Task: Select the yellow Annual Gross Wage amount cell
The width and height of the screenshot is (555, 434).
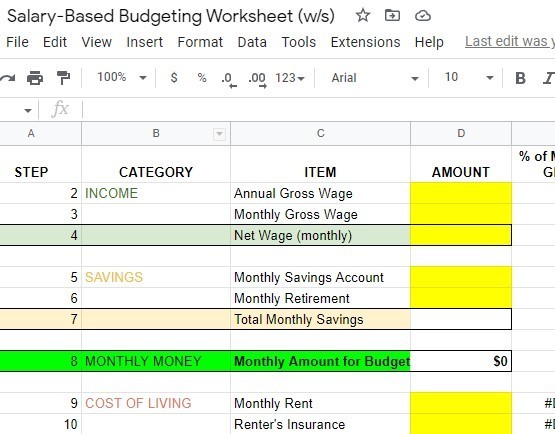Action: (x=461, y=193)
